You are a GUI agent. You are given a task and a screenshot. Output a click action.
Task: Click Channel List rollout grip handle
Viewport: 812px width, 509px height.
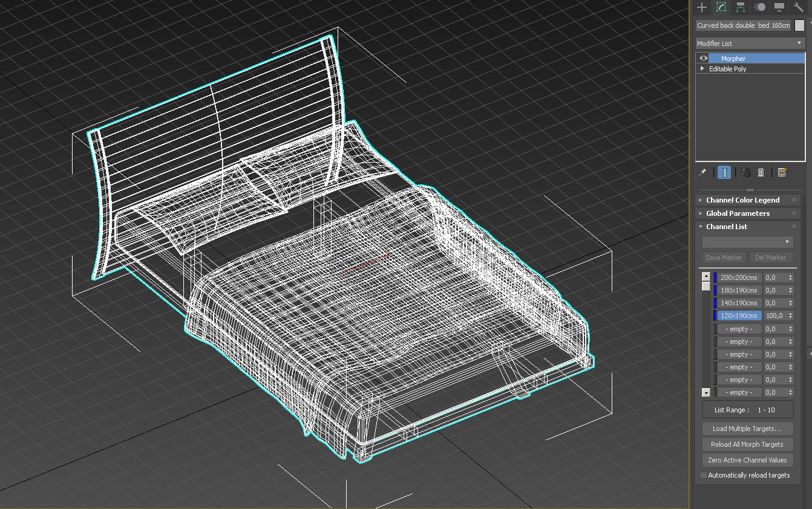(x=794, y=227)
